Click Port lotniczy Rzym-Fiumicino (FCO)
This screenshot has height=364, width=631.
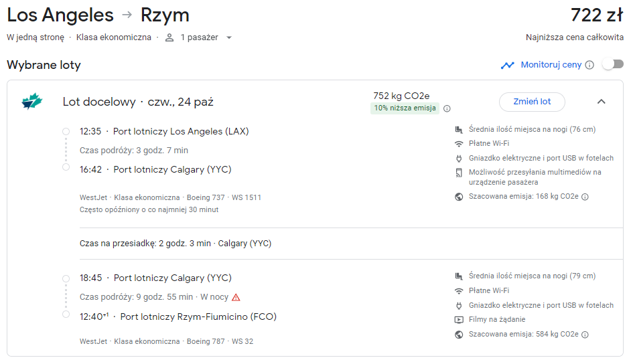pos(198,316)
